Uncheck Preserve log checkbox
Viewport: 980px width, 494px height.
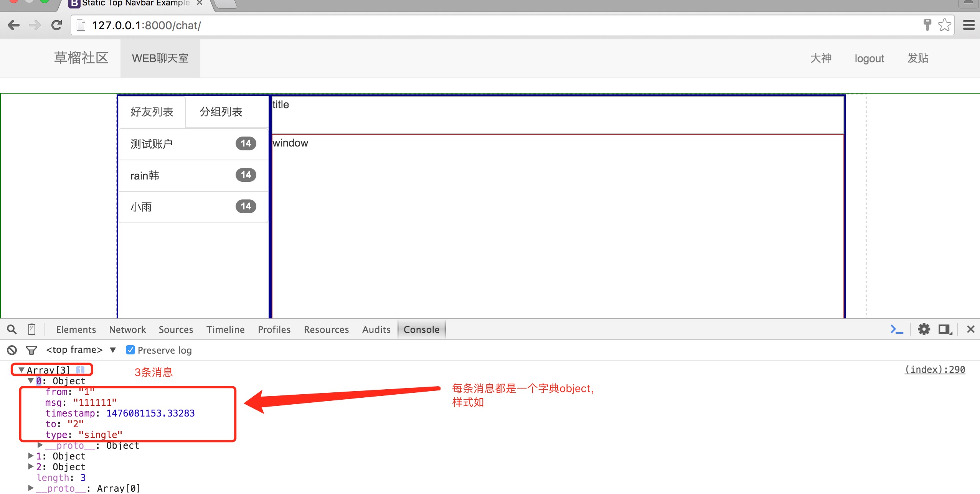[130, 350]
